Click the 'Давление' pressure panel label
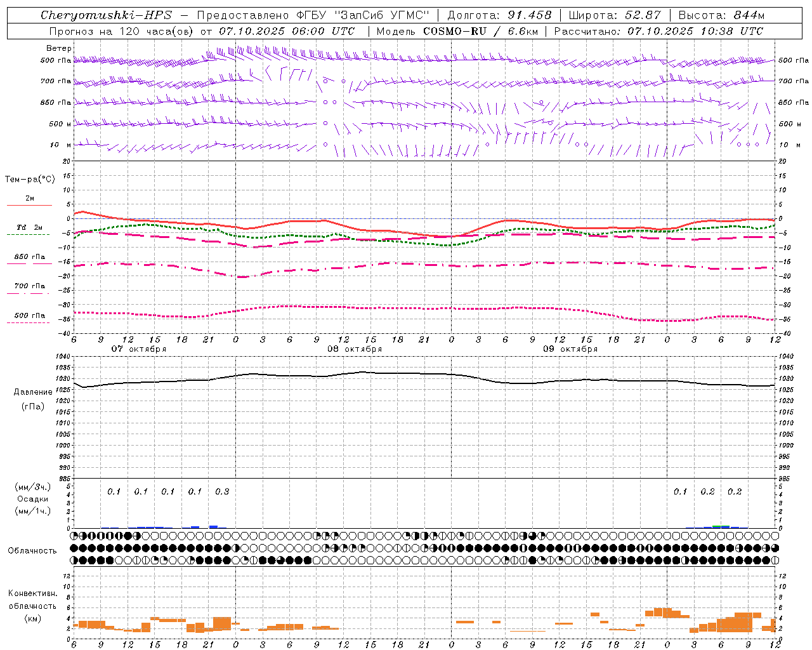812x650 pixels. pyautogui.click(x=33, y=392)
